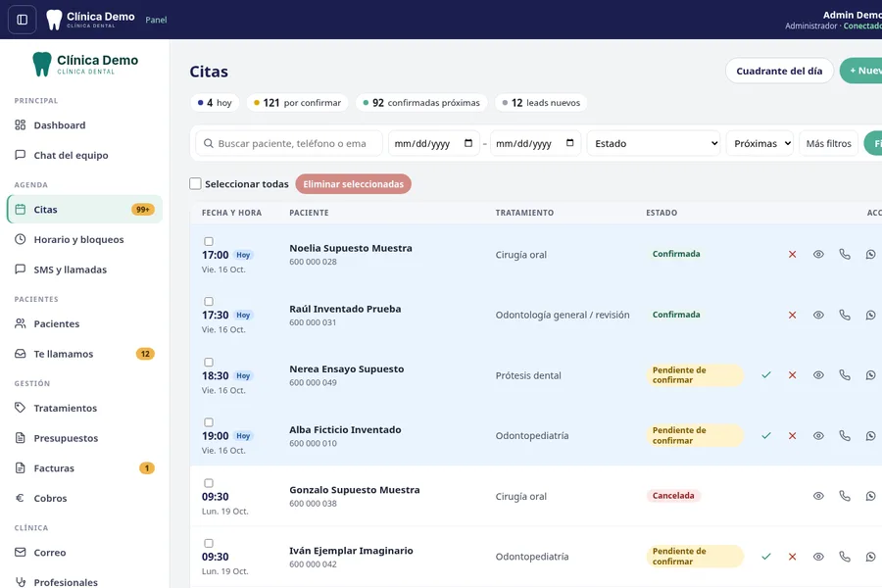
Task: View Nerea Ensayo Supuesto appointment eye icon
Action: click(x=818, y=375)
